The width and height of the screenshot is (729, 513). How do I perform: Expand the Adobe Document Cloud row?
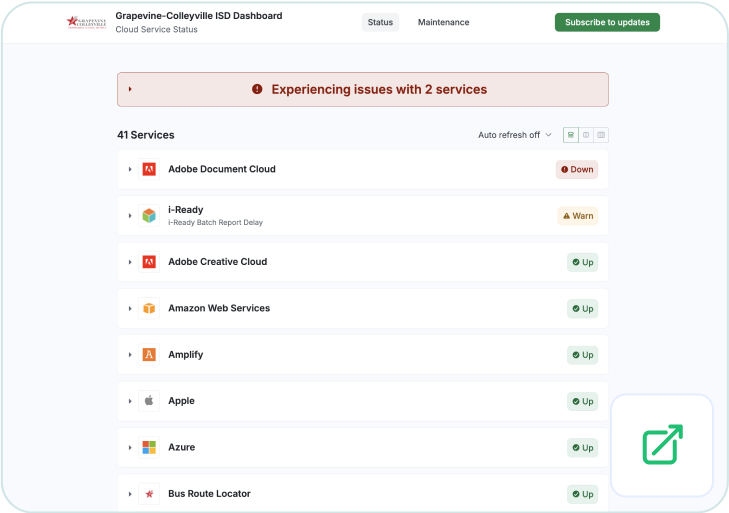130,169
